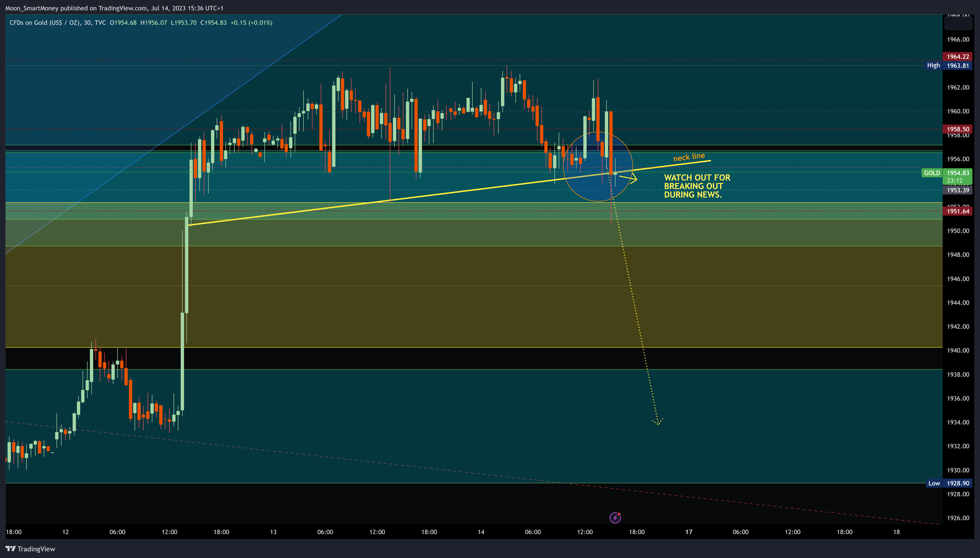Click the time axis label '14'
This screenshot has height=558, width=980.
tap(481, 532)
